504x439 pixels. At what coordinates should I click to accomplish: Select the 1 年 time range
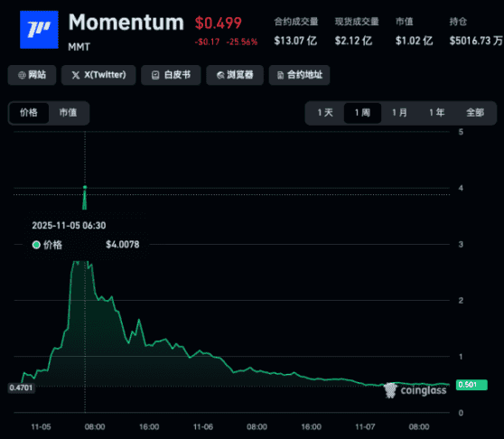pyautogui.click(x=437, y=113)
